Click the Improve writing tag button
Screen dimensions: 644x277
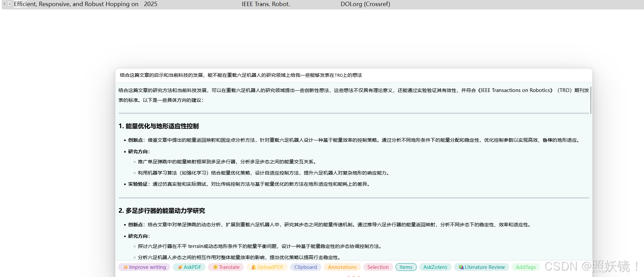pos(144,267)
